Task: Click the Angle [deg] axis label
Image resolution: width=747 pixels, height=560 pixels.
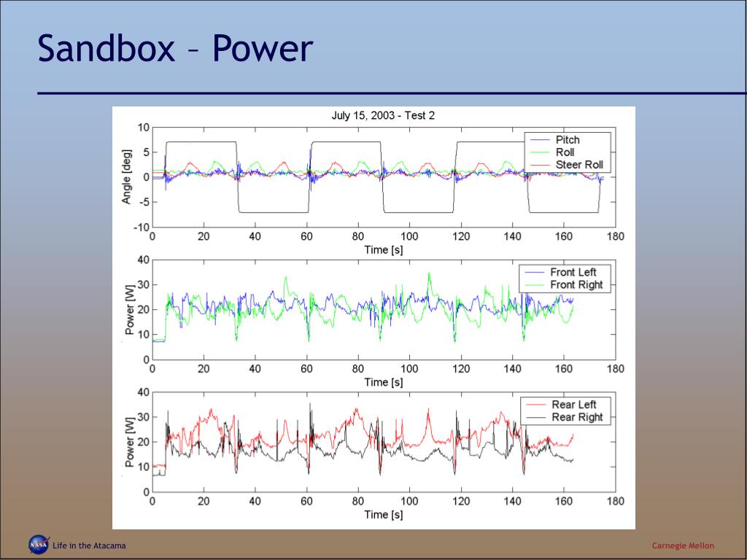Action: coord(126,176)
